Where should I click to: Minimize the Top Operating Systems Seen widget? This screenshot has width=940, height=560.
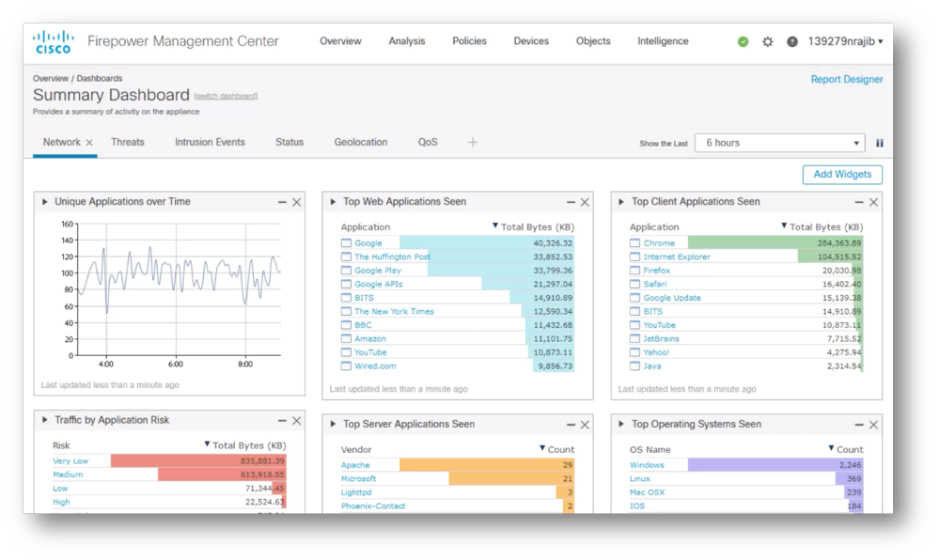tap(859, 425)
